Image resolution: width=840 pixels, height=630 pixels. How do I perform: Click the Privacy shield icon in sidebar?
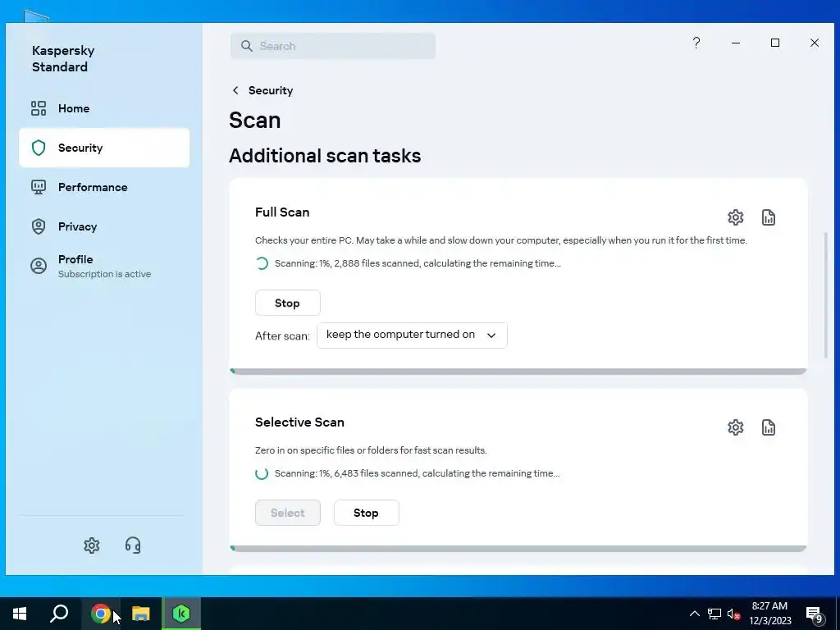tap(39, 226)
